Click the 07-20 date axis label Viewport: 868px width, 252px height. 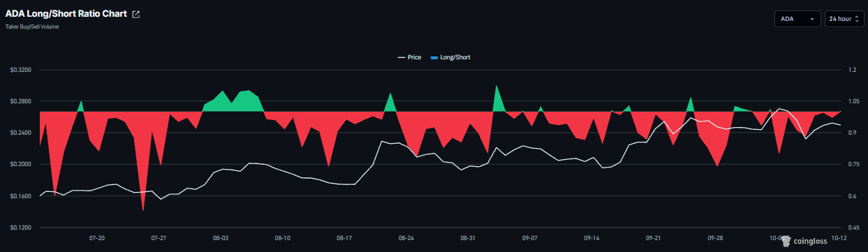coord(97,238)
